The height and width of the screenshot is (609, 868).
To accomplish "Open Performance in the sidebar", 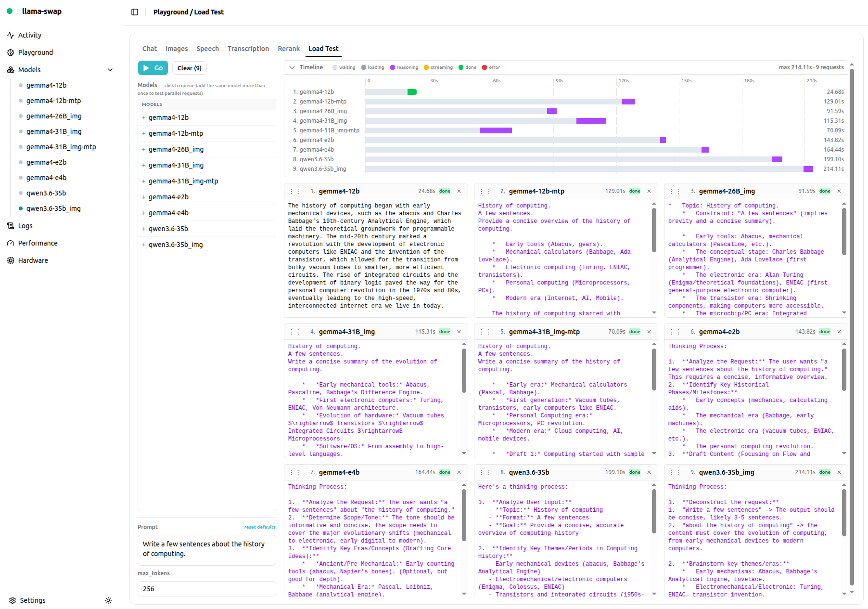I will [38, 243].
